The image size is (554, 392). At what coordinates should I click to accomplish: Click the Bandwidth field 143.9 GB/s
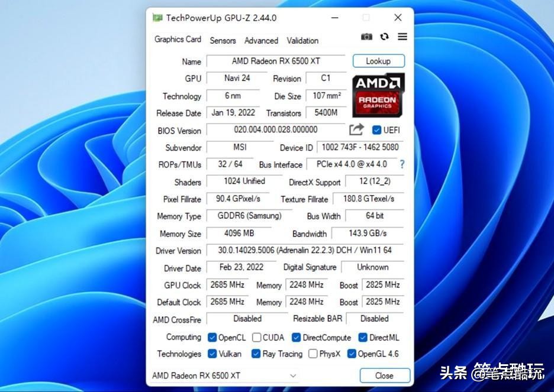[x=368, y=233]
